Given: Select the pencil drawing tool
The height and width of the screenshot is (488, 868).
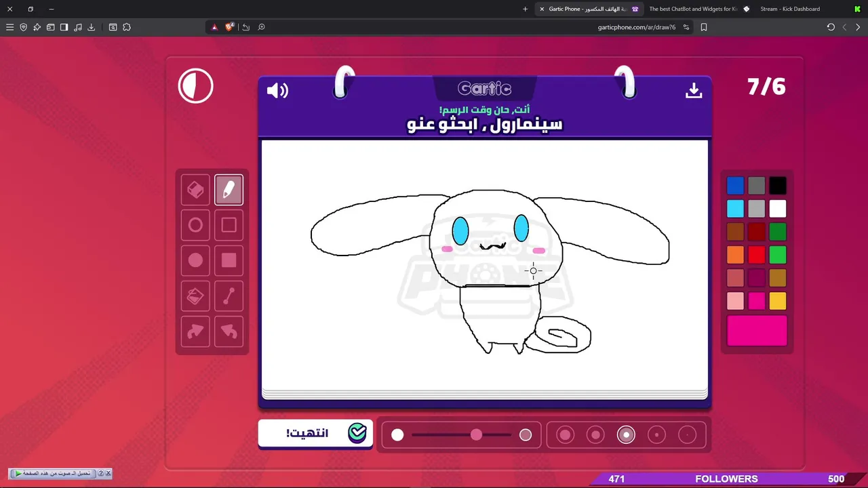Looking at the screenshot, I should click(229, 190).
